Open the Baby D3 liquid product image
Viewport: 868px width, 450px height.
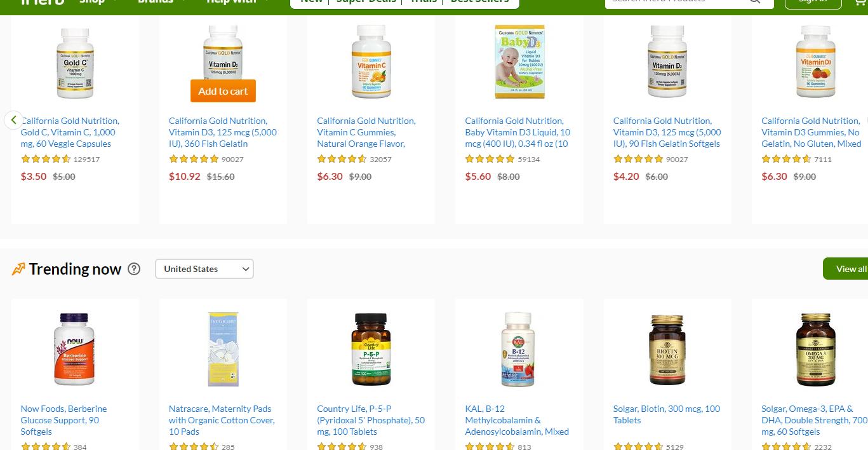[x=519, y=62]
